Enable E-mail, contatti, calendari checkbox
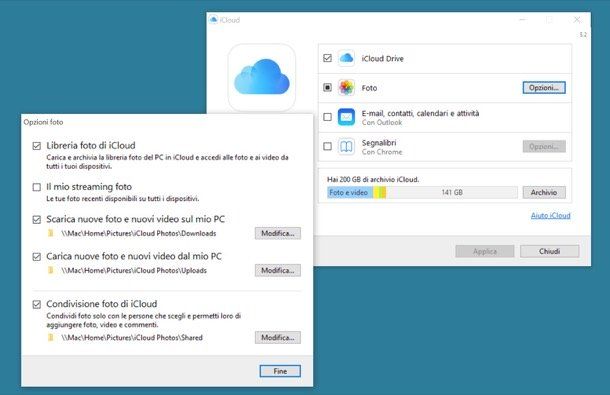 pos(328,117)
